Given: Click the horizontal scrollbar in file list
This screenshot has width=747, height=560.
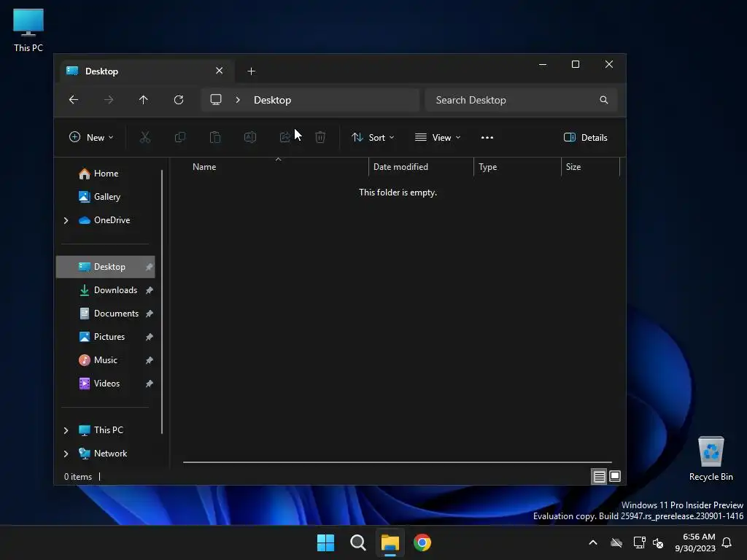Looking at the screenshot, I should (398, 462).
